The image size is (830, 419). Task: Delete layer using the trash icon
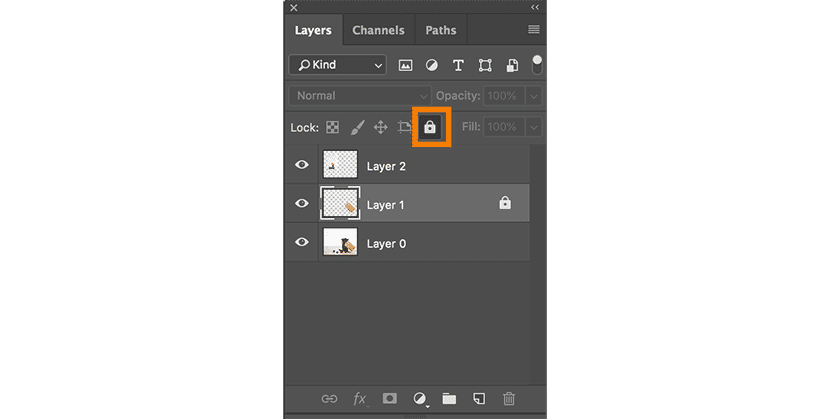pos(509,398)
